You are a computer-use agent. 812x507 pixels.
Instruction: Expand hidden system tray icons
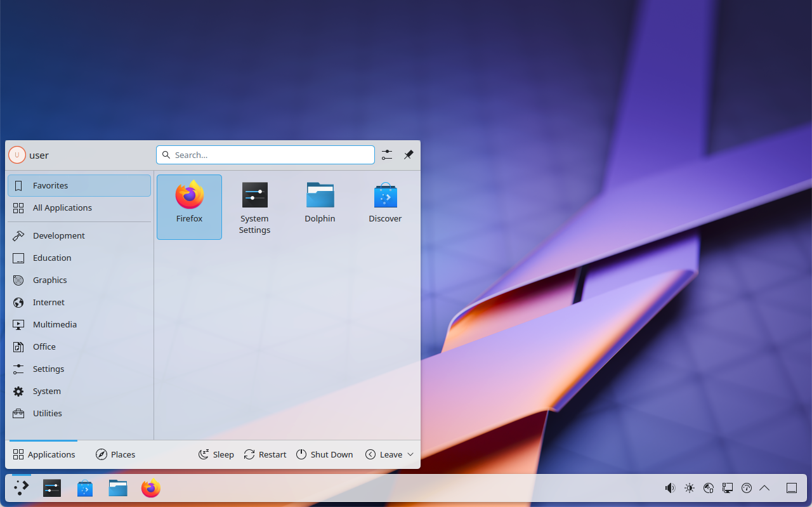click(x=764, y=488)
